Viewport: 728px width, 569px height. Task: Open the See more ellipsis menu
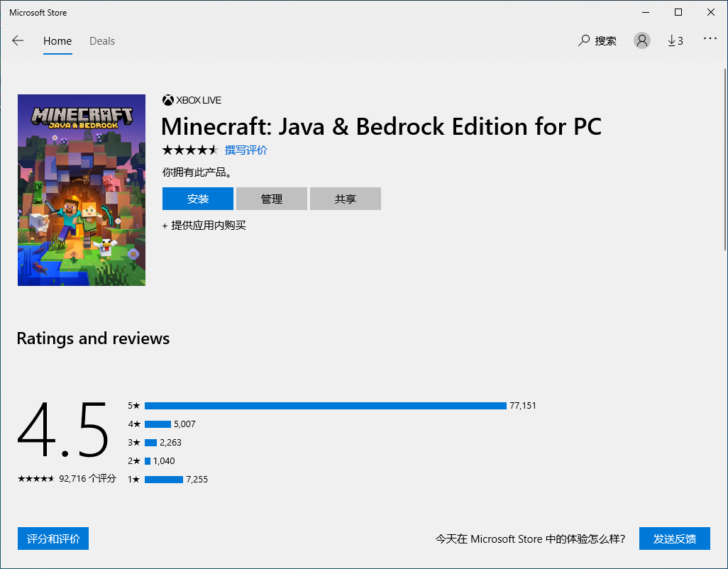pos(710,39)
